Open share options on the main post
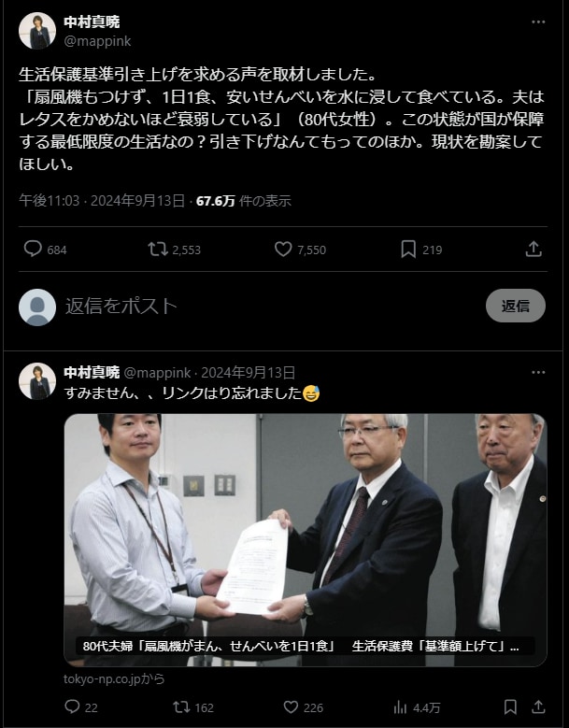The image size is (569, 728). pos(533,249)
